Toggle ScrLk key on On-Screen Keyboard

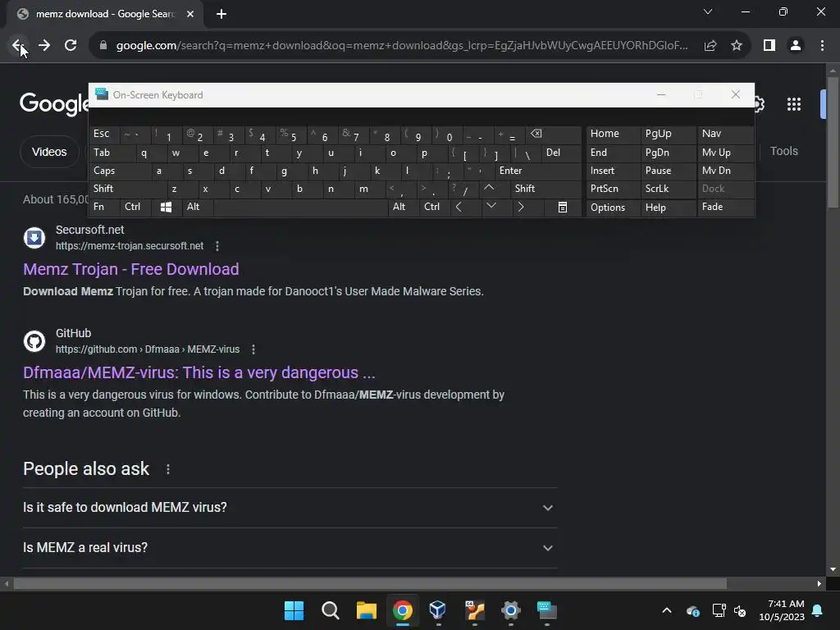pos(668,189)
